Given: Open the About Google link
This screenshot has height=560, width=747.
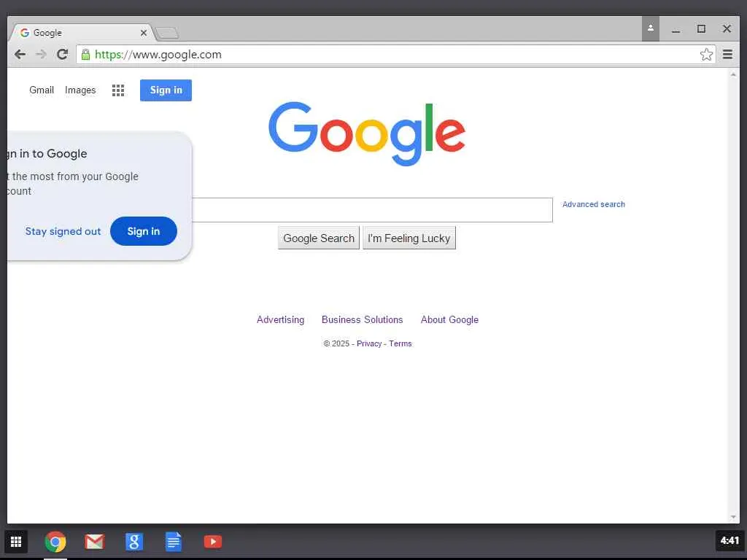Looking at the screenshot, I should point(449,319).
